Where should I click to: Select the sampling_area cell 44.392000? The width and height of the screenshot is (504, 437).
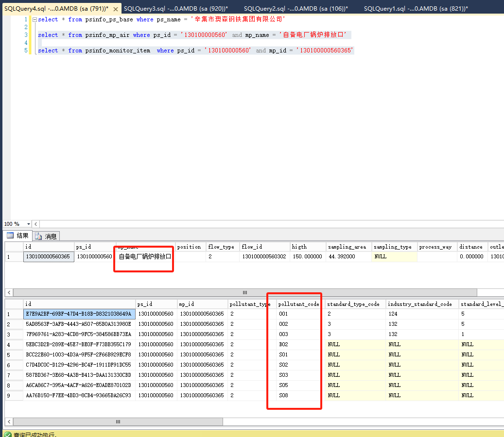click(x=348, y=256)
